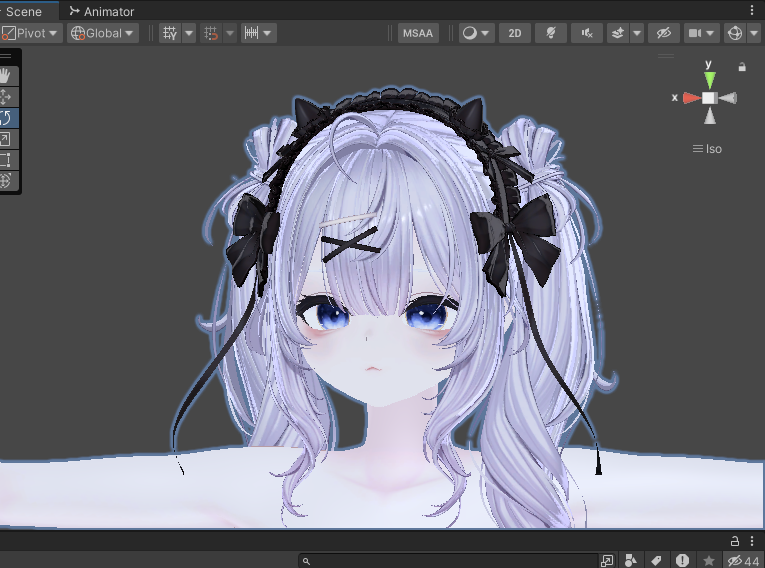The height and width of the screenshot is (568, 765).
Task: Expand the scene effects options arrow
Action: 637,33
